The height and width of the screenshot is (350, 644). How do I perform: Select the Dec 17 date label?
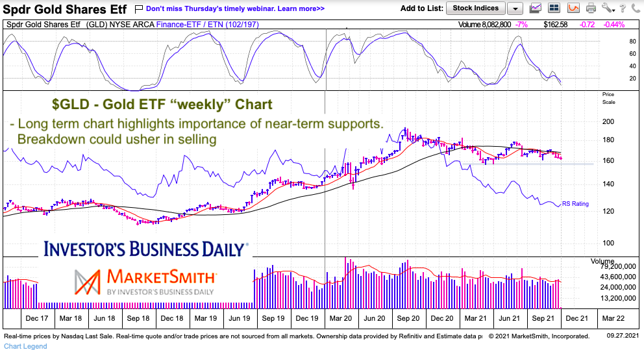37,318
